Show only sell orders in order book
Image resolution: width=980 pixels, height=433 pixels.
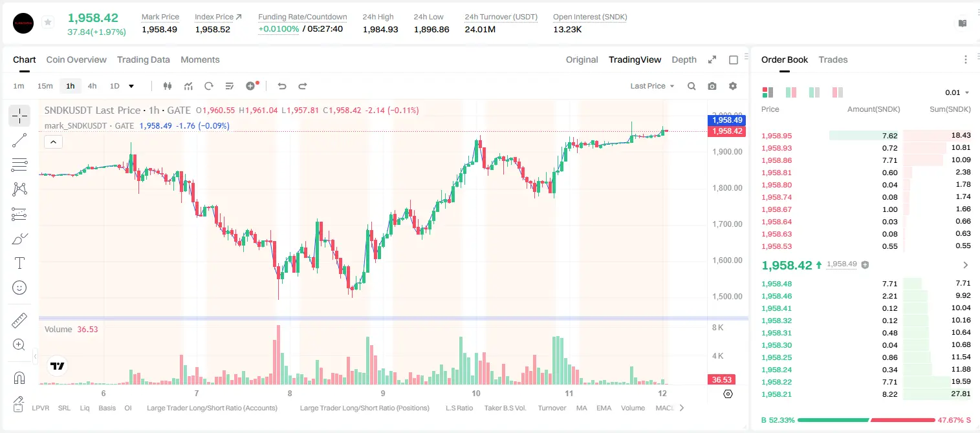(838, 92)
